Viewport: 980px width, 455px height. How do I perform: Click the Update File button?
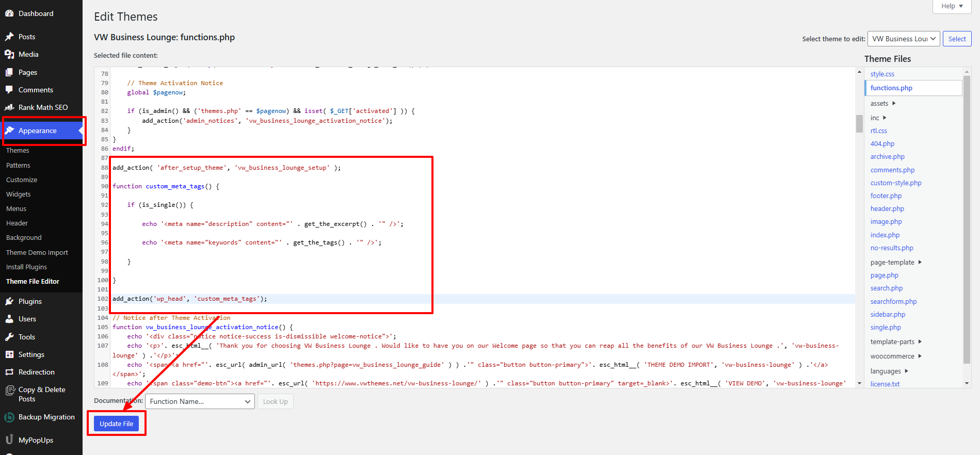(x=117, y=424)
